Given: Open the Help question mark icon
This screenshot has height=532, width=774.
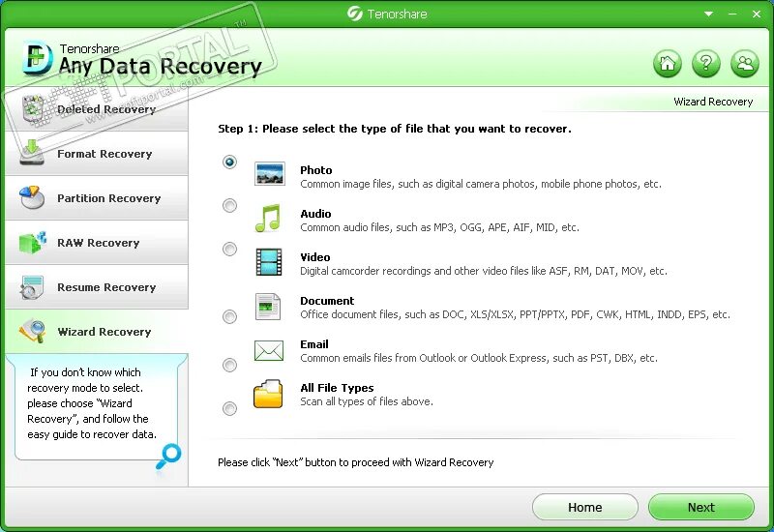Looking at the screenshot, I should [706, 63].
